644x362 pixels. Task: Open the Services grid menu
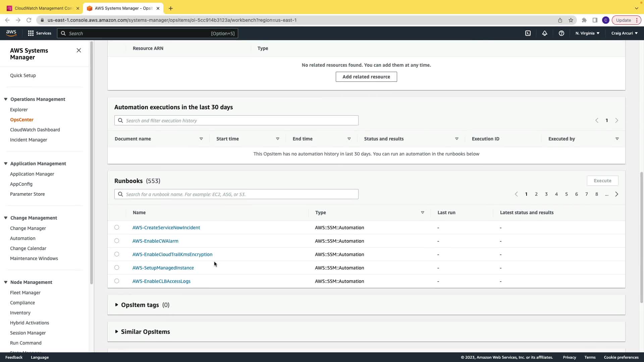[31, 33]
